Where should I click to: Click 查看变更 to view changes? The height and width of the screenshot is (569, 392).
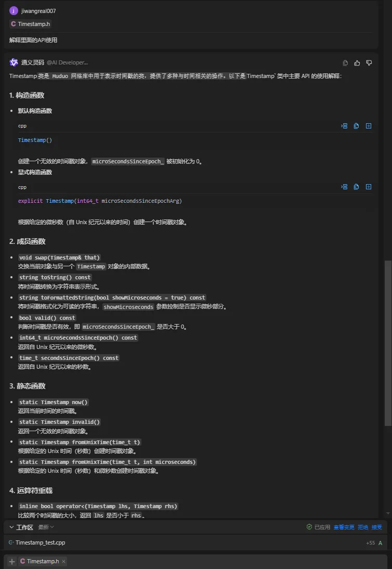(344, 527)
